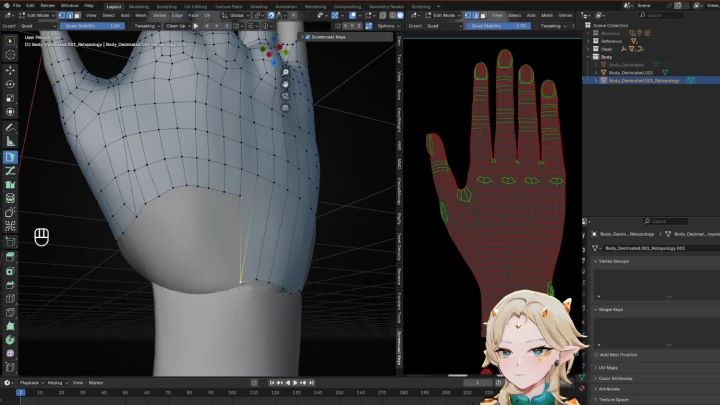This screenshot has width=720, height=405.
Task: Open the Insert Quad dropdown in left viewport
Action: click(37, 26)
